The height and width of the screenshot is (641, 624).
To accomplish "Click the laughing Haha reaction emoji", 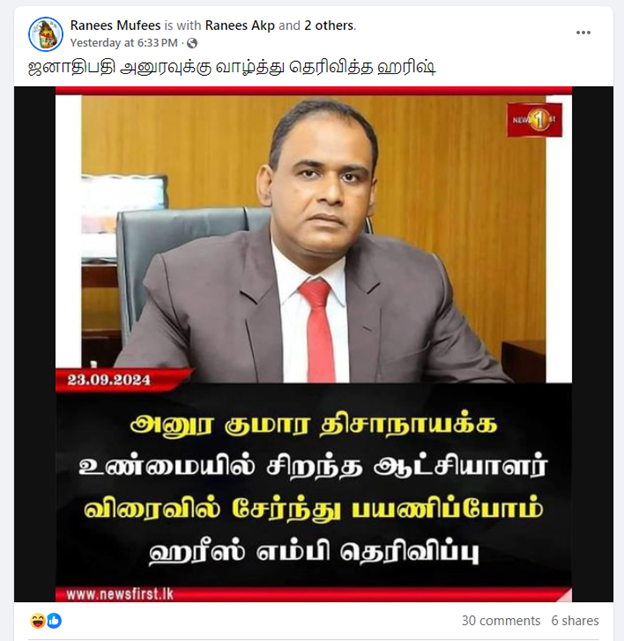I will (38, 621).
